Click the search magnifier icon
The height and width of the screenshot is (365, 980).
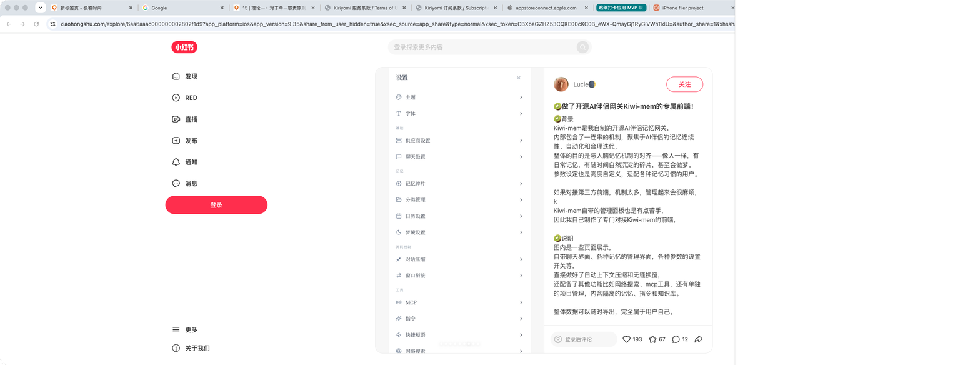pyautogui.click(x=582, y=47)
